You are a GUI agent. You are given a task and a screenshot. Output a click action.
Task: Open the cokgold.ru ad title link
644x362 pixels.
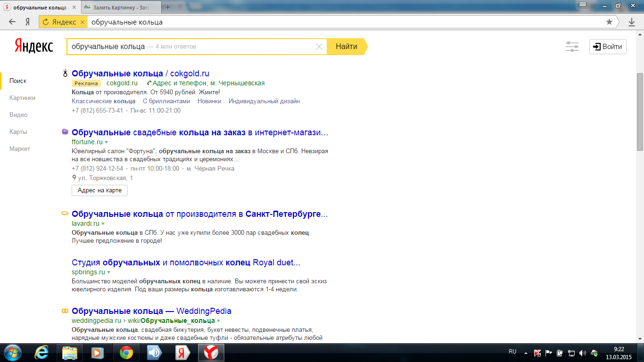click(140, 74)
